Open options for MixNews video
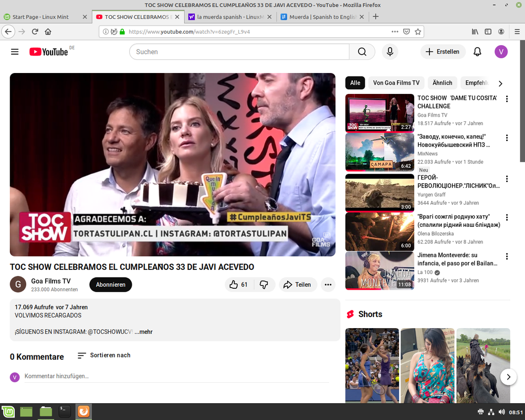 coord(507,138)
